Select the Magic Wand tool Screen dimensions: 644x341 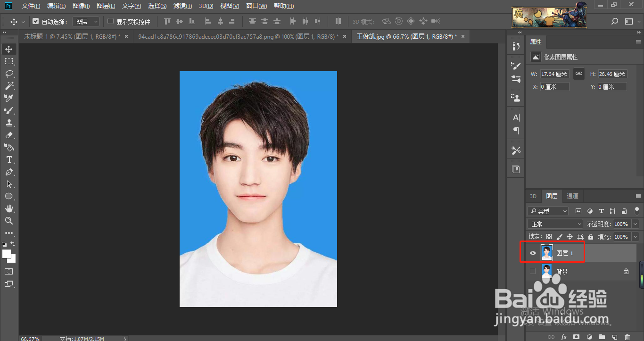[9, 86]
